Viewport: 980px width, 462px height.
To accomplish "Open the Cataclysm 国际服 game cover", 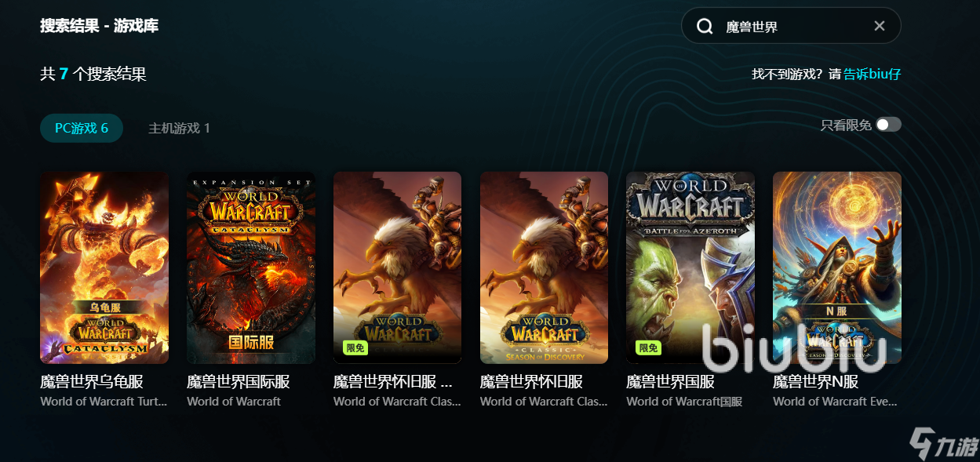I will (251, 267).
